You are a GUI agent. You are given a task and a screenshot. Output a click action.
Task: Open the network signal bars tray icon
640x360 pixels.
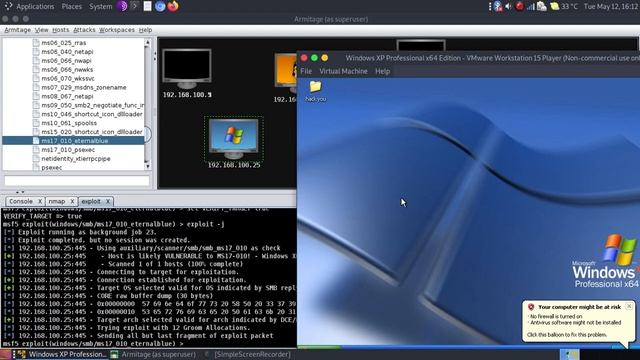point(530,7)
